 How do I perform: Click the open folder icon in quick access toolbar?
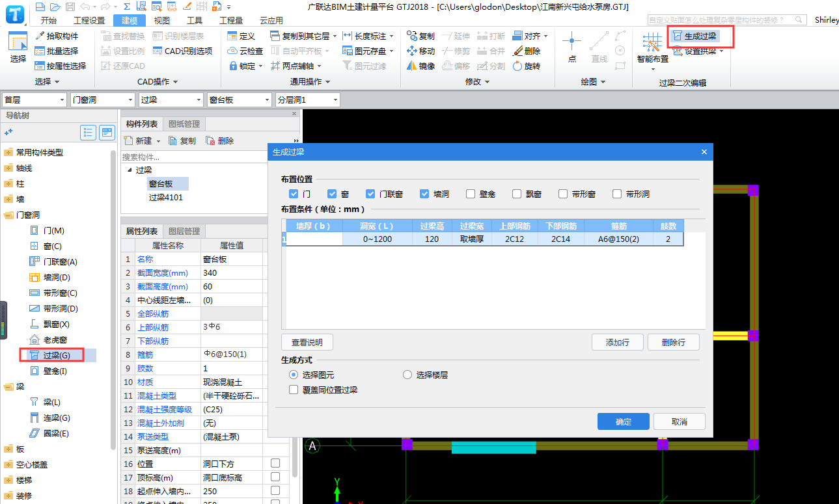coord(55,7)
